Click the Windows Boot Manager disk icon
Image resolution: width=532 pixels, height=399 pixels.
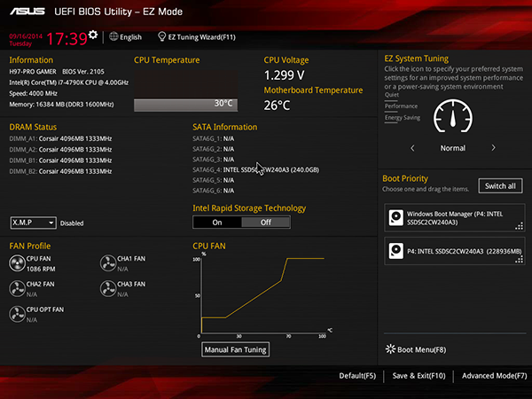pos(396,217)
